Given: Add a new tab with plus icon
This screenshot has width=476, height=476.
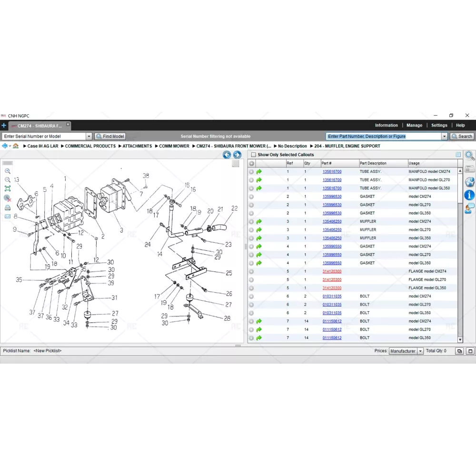Looking at the screenshot, I should coord(4,126).
